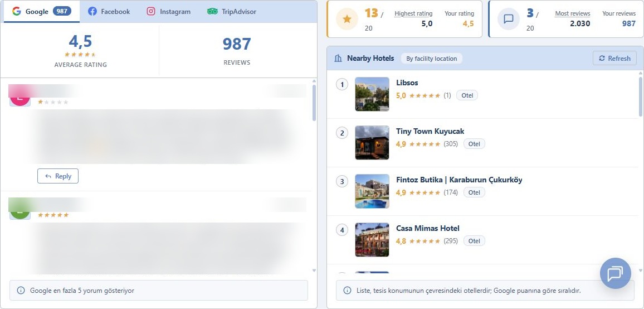Click info icon next to Liste tesis note
This screenshot has width=644, height=309.
tap(348, 291)
